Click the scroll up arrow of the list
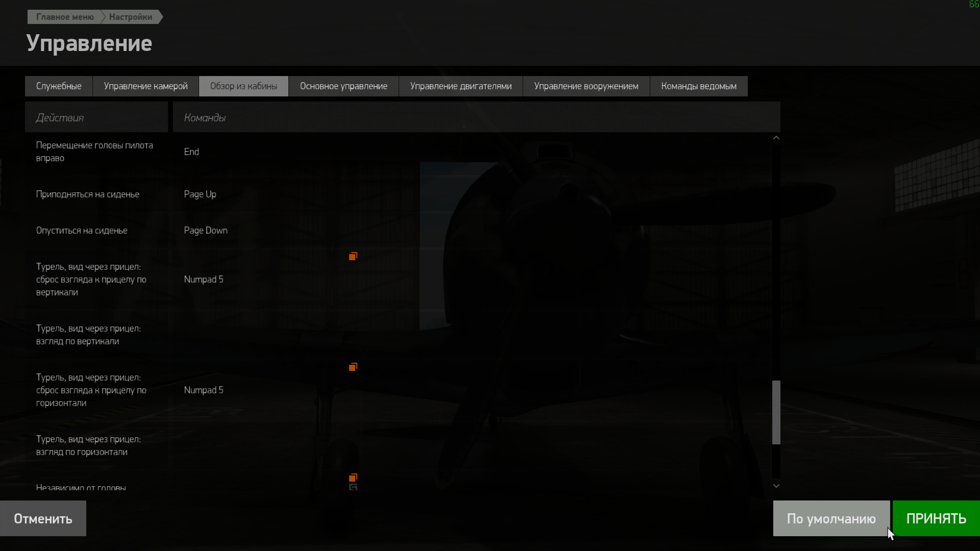 click(x=776, y=138)
